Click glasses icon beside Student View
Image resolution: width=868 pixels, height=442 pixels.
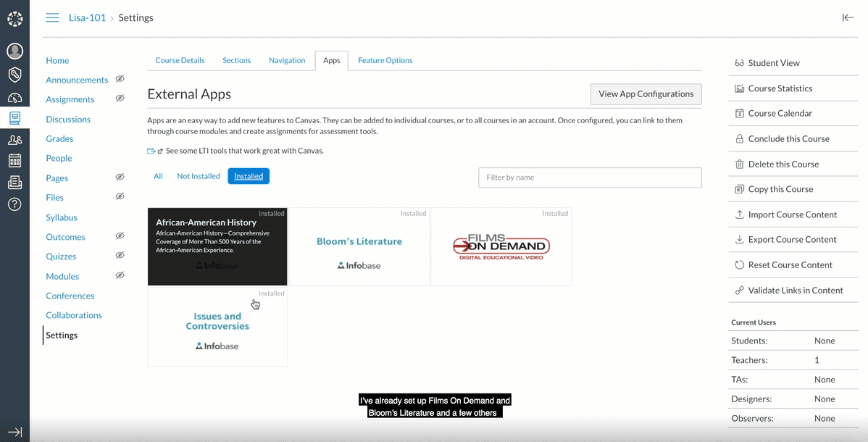[x=739, y=63]
